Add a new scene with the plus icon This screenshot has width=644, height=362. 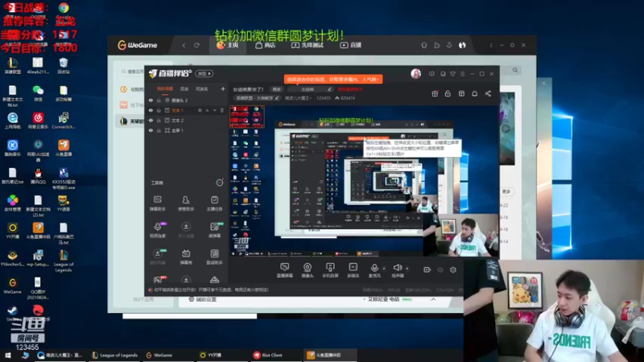223,88
